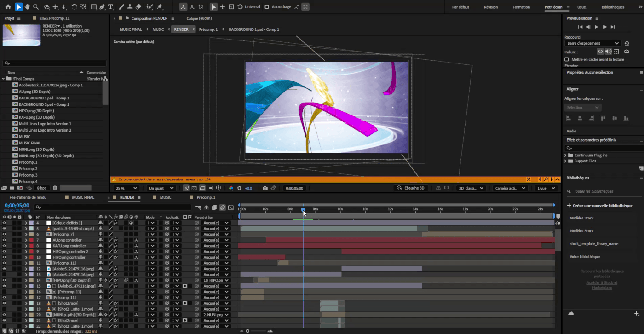Take a snapshot of the composition
Screen dimensions: 644x334
point(264,188)
